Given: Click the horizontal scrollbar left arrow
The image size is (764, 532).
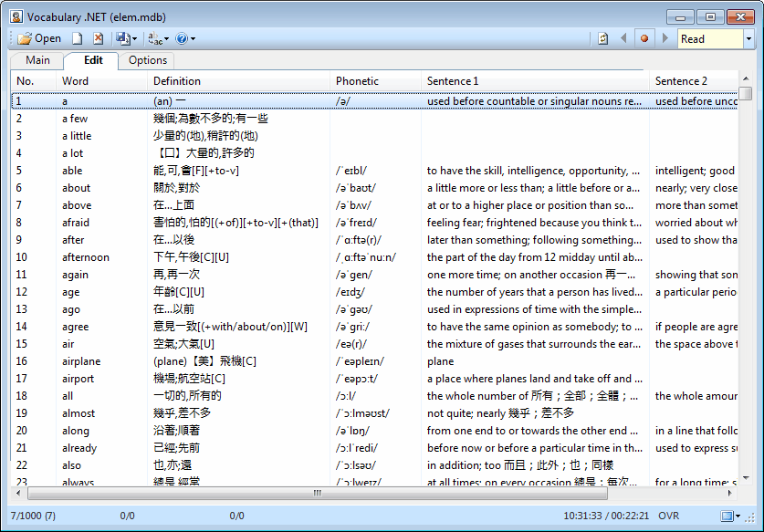Looking at the screenshot, I should (18, 493).
